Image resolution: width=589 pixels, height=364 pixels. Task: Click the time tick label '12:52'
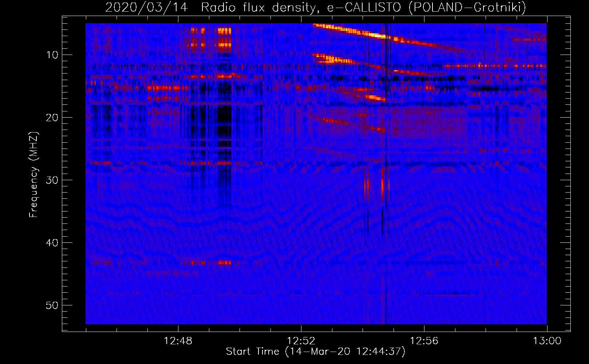click(x=301, y=341)
